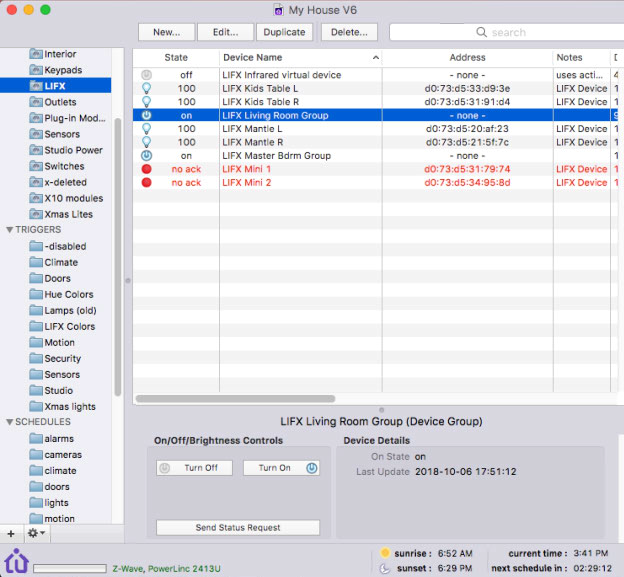624x577 pixels.
Task: Open the Plug-in Mod... folder
Action: pyautogui.click(x=68, y=118)
